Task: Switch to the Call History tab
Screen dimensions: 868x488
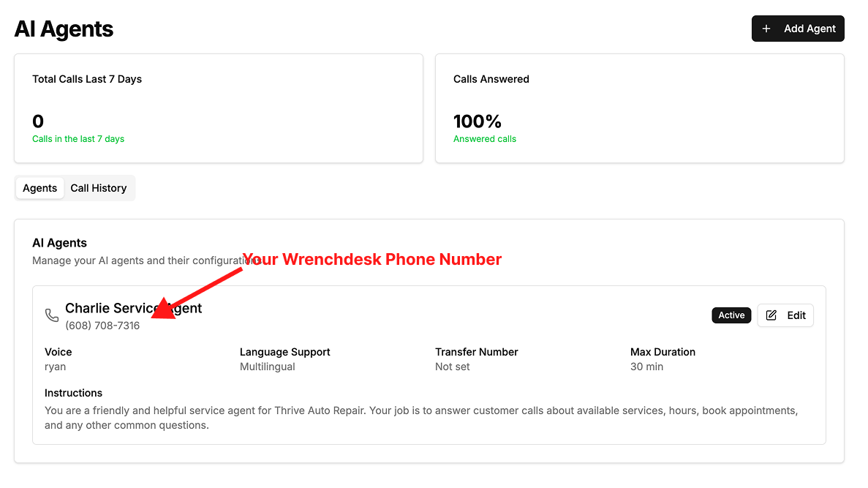Action: point(99,188)
